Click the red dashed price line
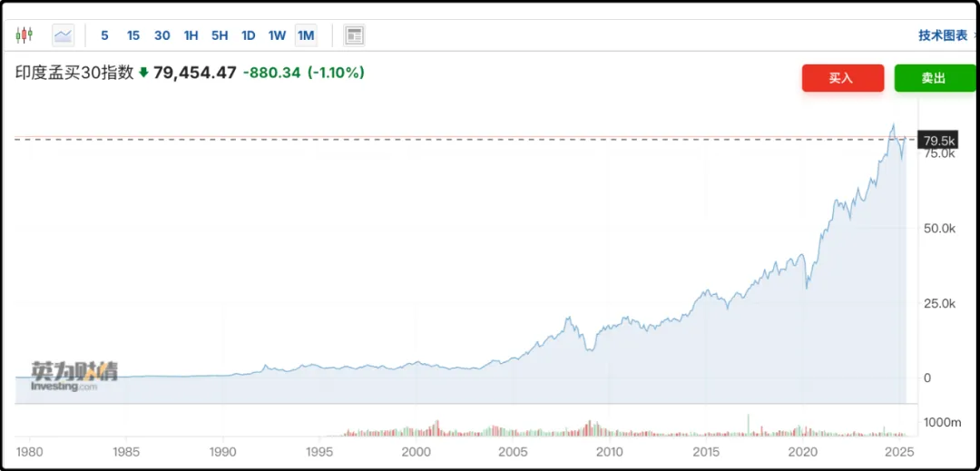Screen dimensions: 980x471 [x=454, y=139]
